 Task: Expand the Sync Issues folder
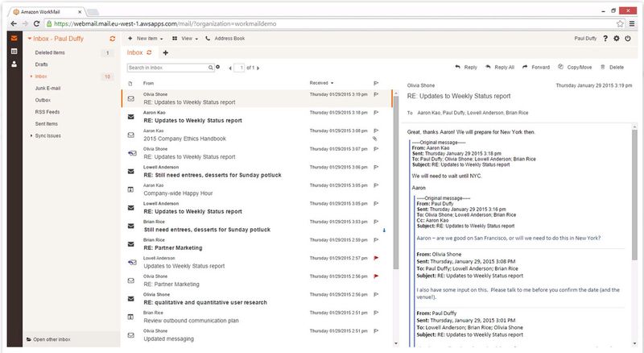pyautogui.click(x=31, y=135)
